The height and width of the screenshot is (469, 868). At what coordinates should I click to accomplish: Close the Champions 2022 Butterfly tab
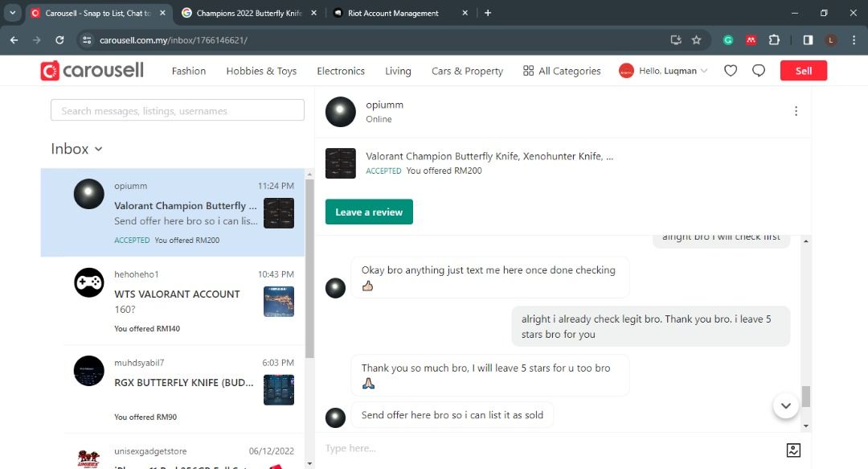[x=314, y=13]
